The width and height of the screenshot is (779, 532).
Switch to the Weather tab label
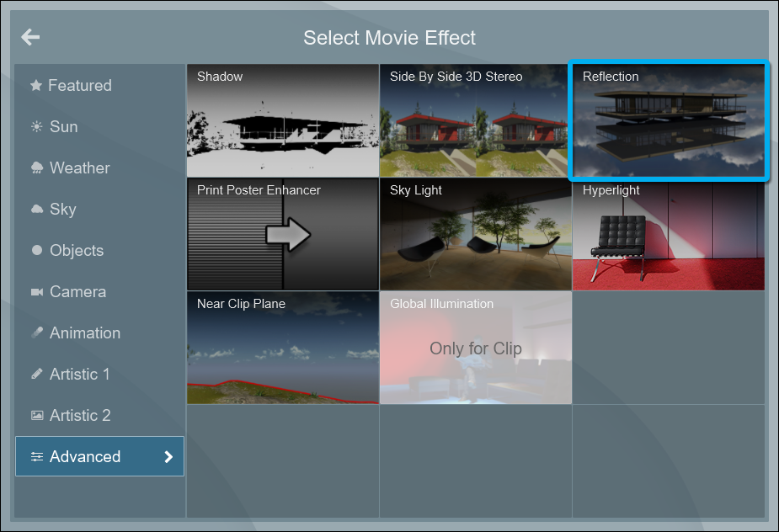[x=79, y=168]
